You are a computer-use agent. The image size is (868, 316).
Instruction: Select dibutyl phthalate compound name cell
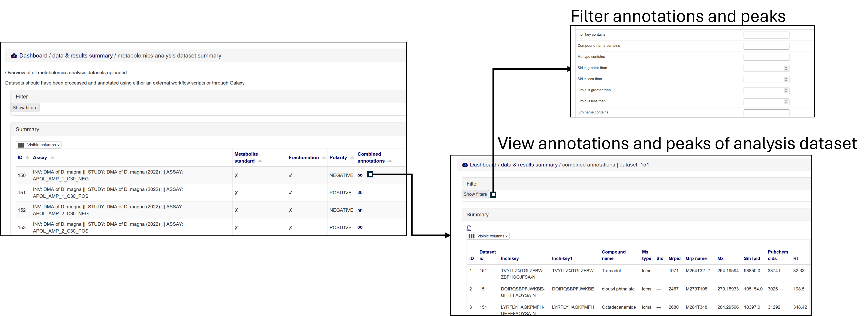coord(618,289)
